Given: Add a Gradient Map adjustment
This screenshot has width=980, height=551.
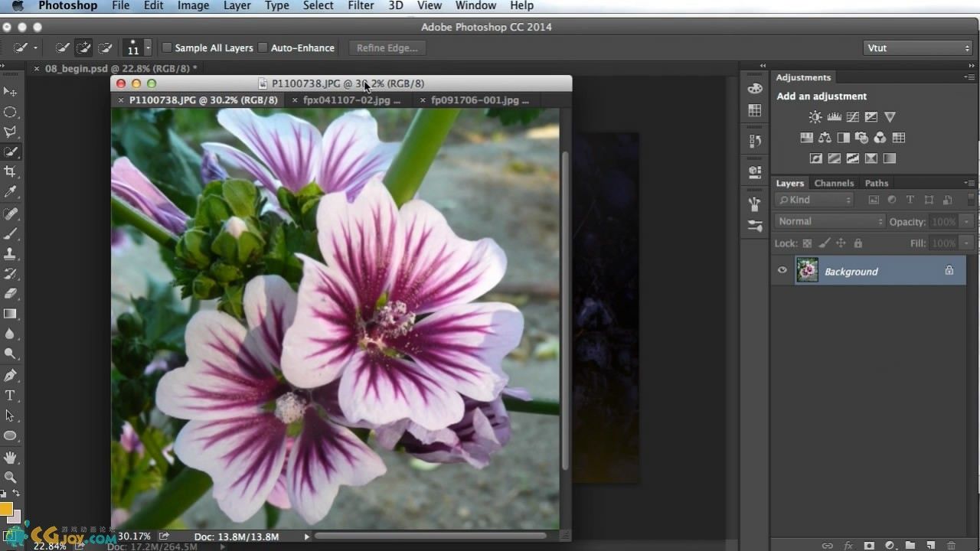Looking at the screenshot, I should click(x=889, y=158).
